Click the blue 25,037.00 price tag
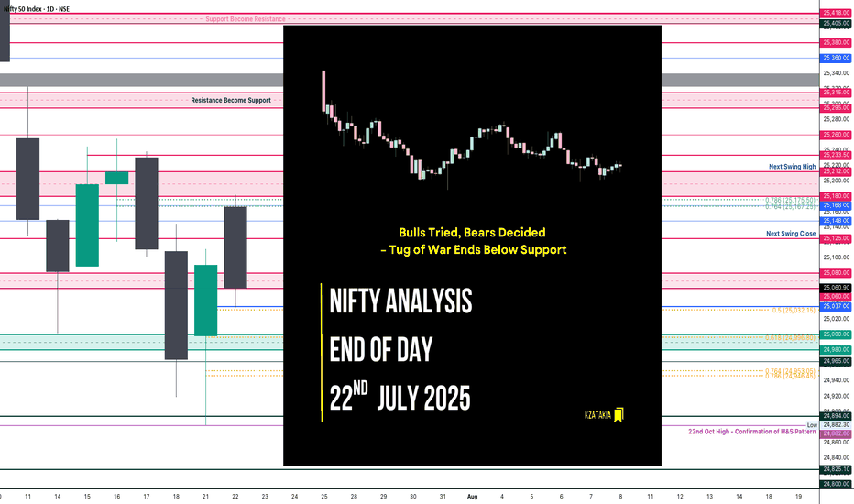Image resolution: width=854 pixels, height=504 pixels. pos(836,307)
